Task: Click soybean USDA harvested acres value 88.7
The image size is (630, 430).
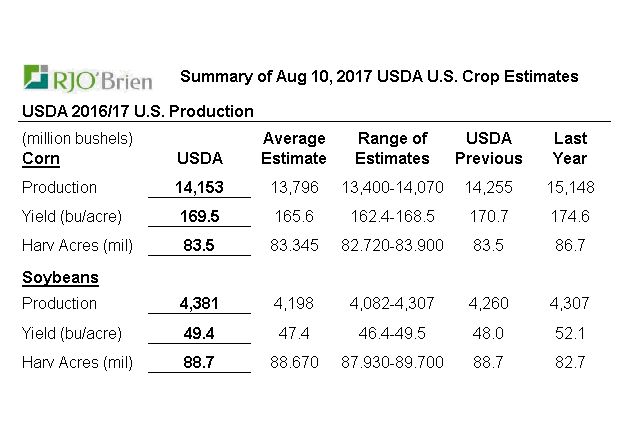Action: coord(199,362)
